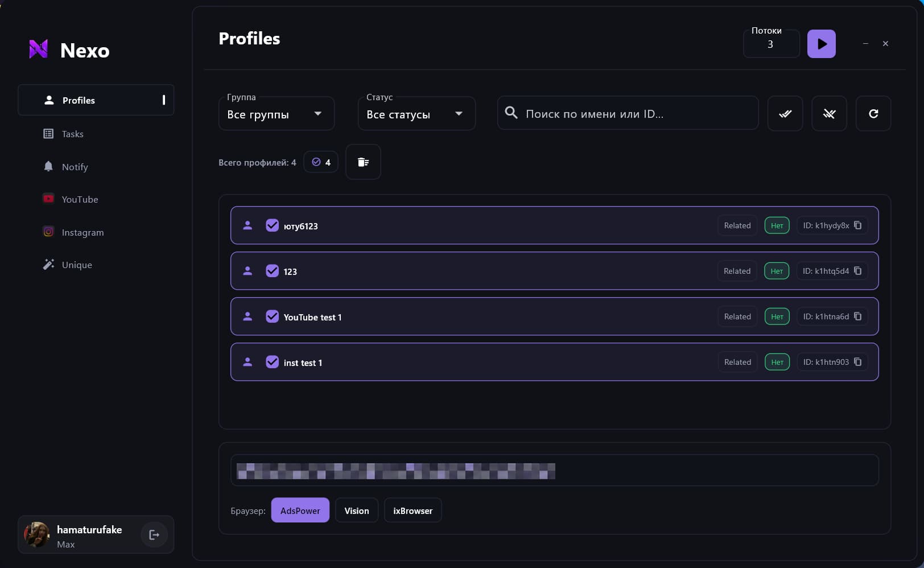This screenshot has width=924, height=568.
Task: Click the selected count badge showing 4
Action: 321,162
